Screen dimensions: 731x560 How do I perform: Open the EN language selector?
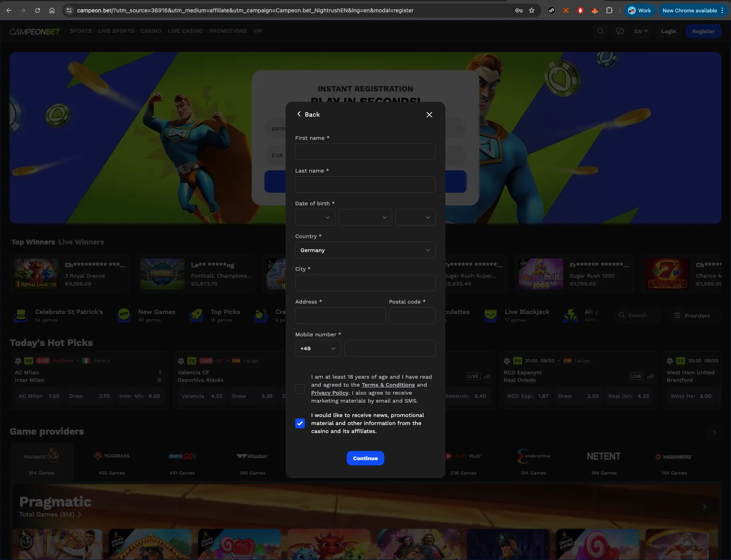pos(641,31)
